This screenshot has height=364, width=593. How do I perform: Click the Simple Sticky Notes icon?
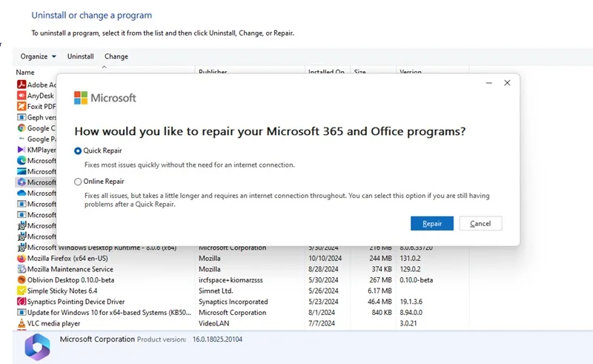(x=21, y=291)
